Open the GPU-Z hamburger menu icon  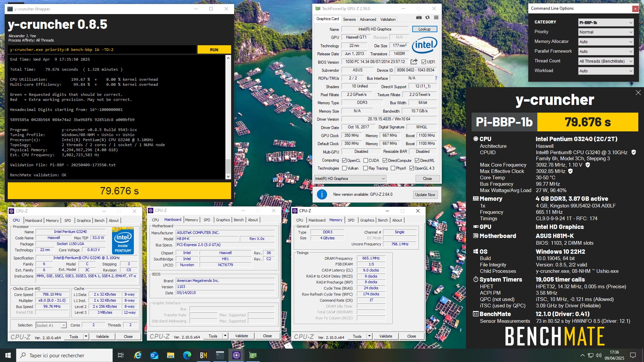coord(436,18)
